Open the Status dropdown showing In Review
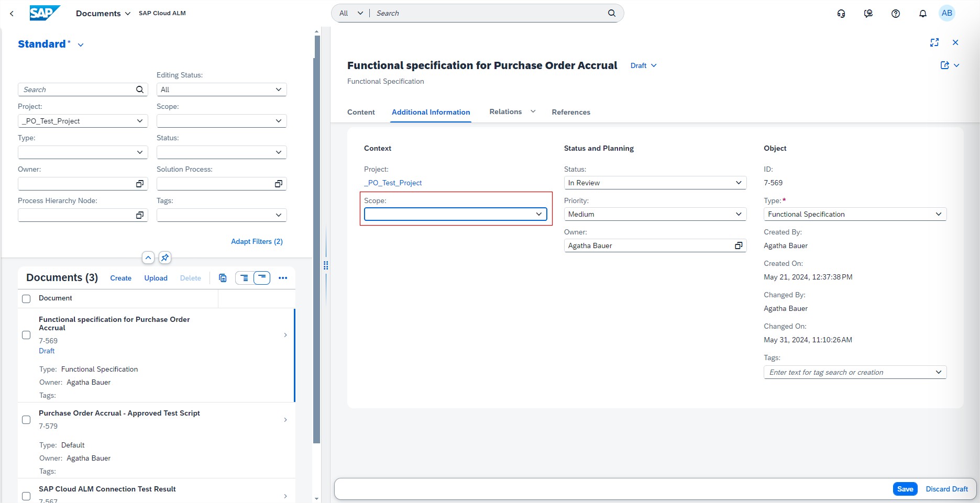The image size is (980, 503). click(738, 183)
